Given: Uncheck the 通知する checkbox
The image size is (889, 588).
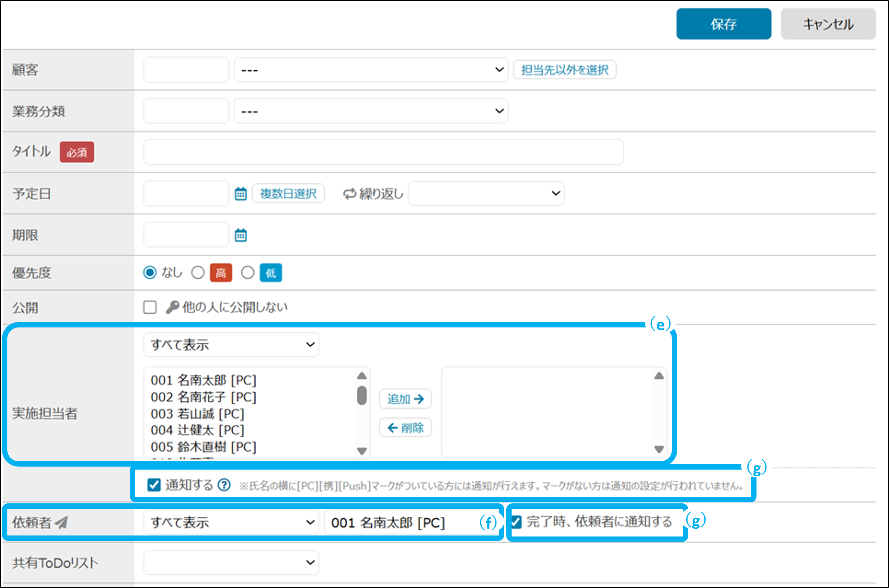Looking at the screenshot, I should coord(154,485).
